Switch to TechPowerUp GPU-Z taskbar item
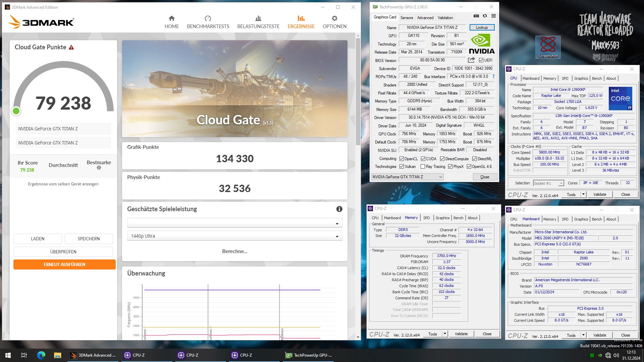 pyautogui.click(x=309, y=355)
